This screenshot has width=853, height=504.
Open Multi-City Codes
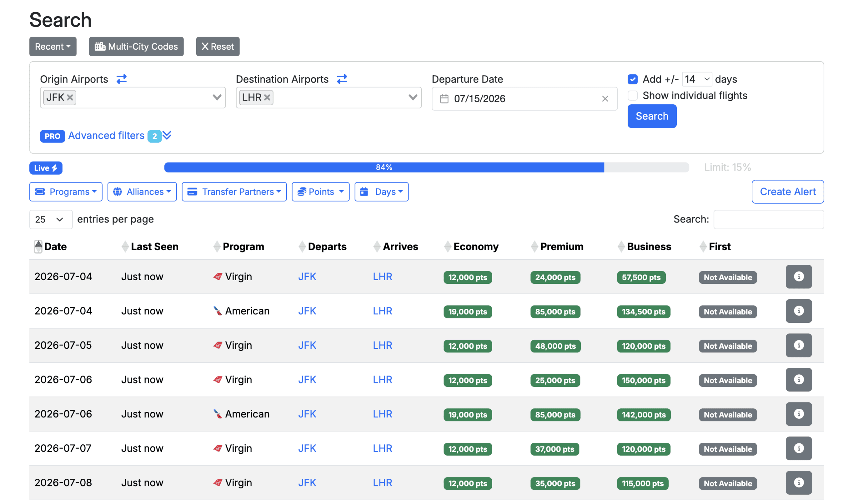click(x=136, y=47)
